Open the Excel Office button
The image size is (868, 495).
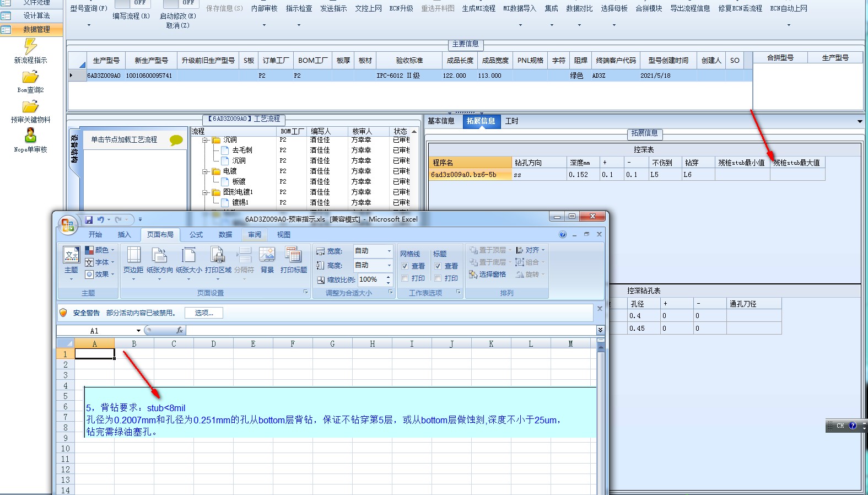pos(67,224)
